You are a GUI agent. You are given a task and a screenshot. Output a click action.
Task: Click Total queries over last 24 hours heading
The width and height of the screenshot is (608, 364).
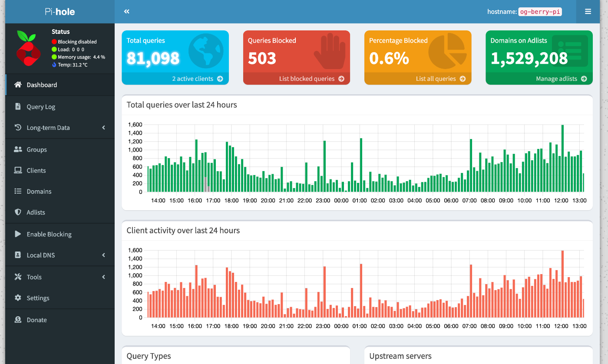[182, 105]
